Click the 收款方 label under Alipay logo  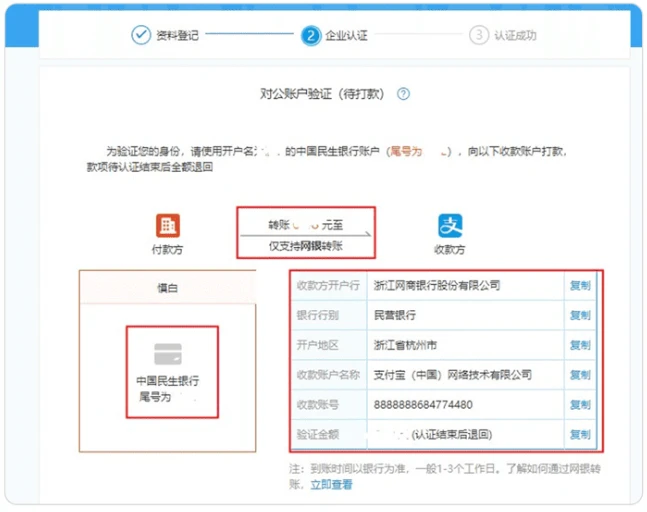coord(450,250)
